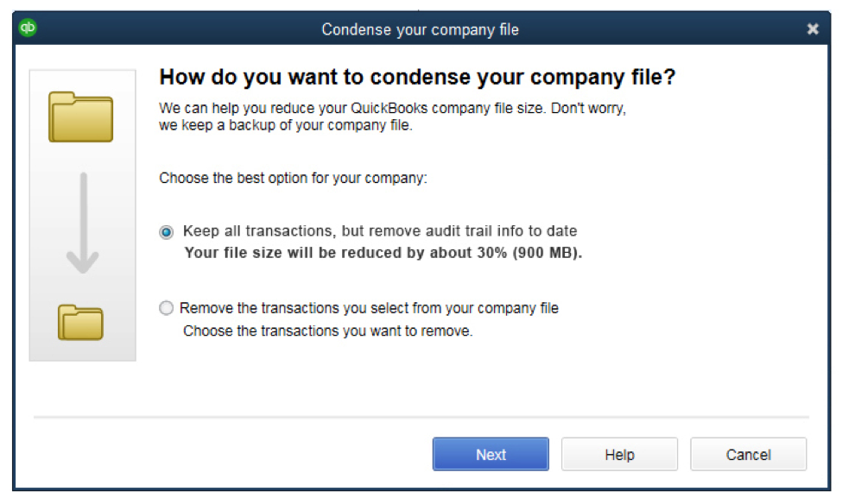Click the backup reassurance description paragraph
842x504 pixels.
392,118
